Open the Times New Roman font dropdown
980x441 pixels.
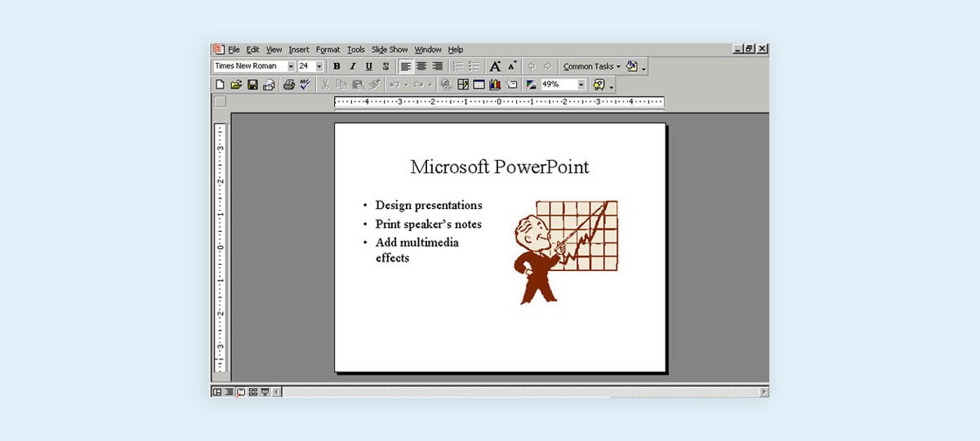(291, 66)
